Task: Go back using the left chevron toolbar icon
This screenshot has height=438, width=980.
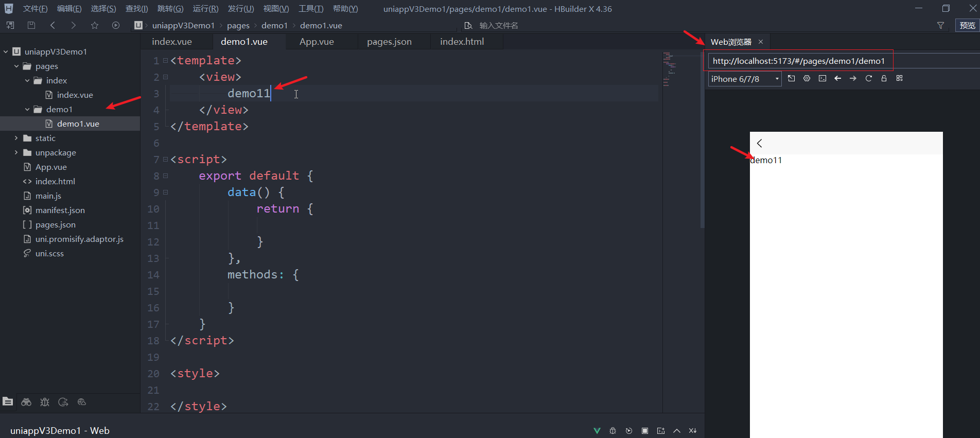Action: 52,25
